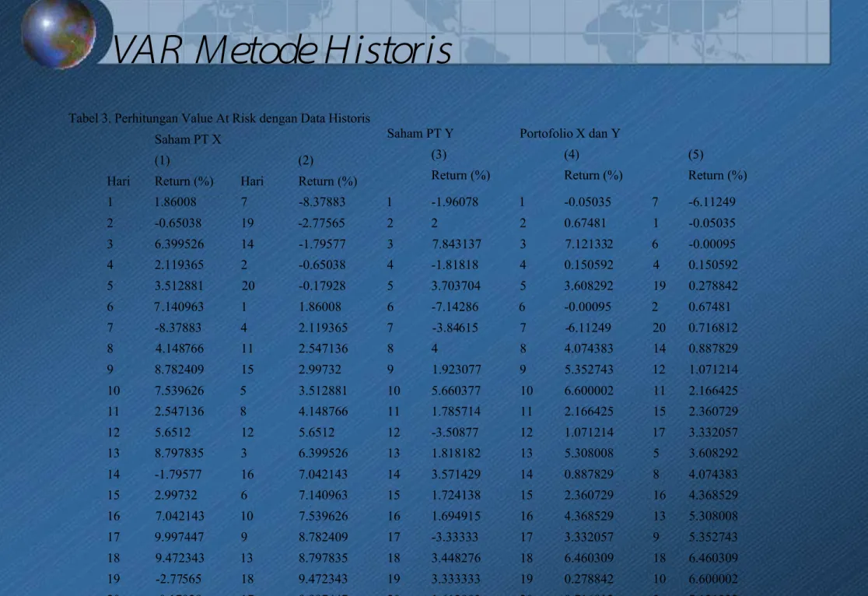The width and height of the screenshot is (868, 596).
Task: Select value 7.843137 in Saham PT Y
Action: 456,244
